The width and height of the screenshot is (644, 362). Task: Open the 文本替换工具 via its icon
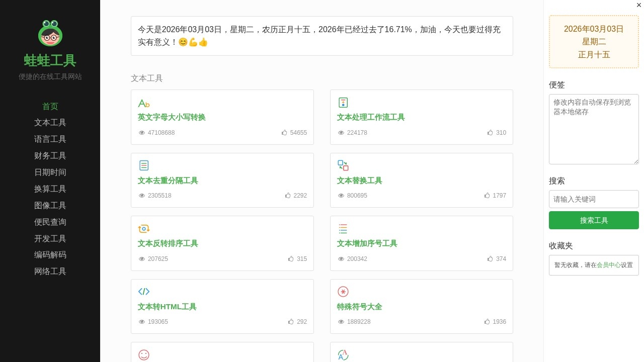point(343,165)
